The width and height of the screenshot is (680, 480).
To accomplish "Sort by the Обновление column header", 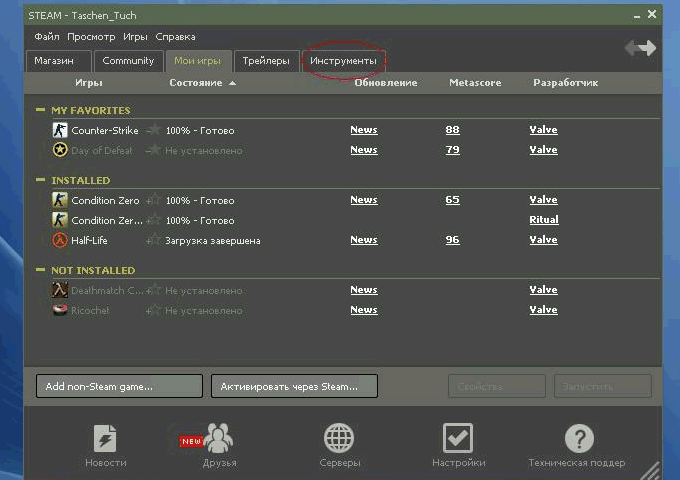I will pos(386,82).
